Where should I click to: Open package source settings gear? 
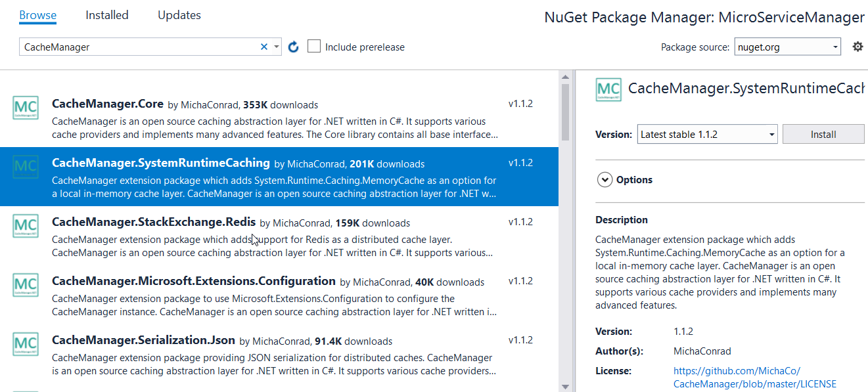pyautogui.click(x=857, y=47)
